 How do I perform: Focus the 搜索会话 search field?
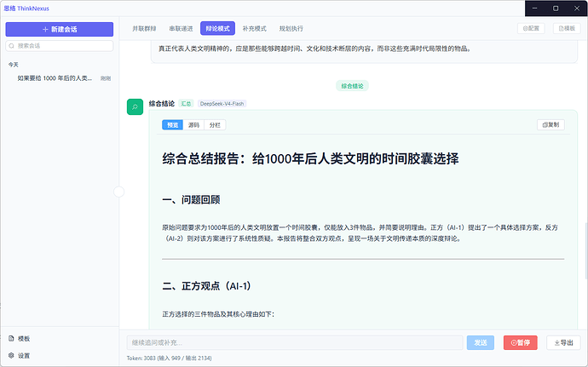tap(60, 46)
